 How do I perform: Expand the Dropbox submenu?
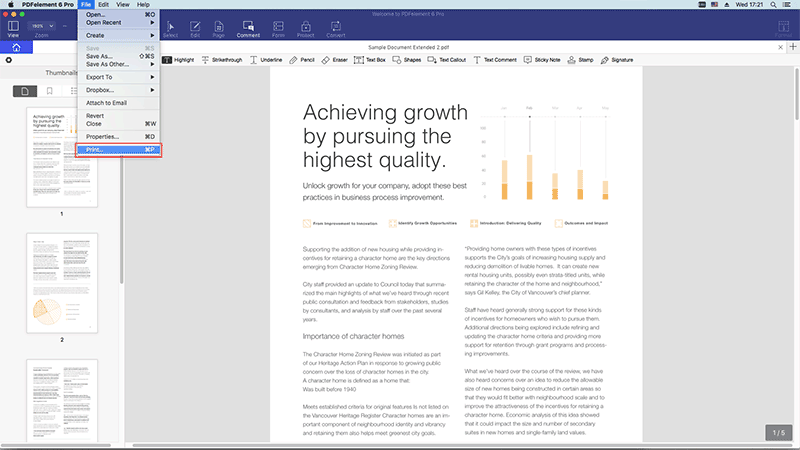(x=119, y=90)
